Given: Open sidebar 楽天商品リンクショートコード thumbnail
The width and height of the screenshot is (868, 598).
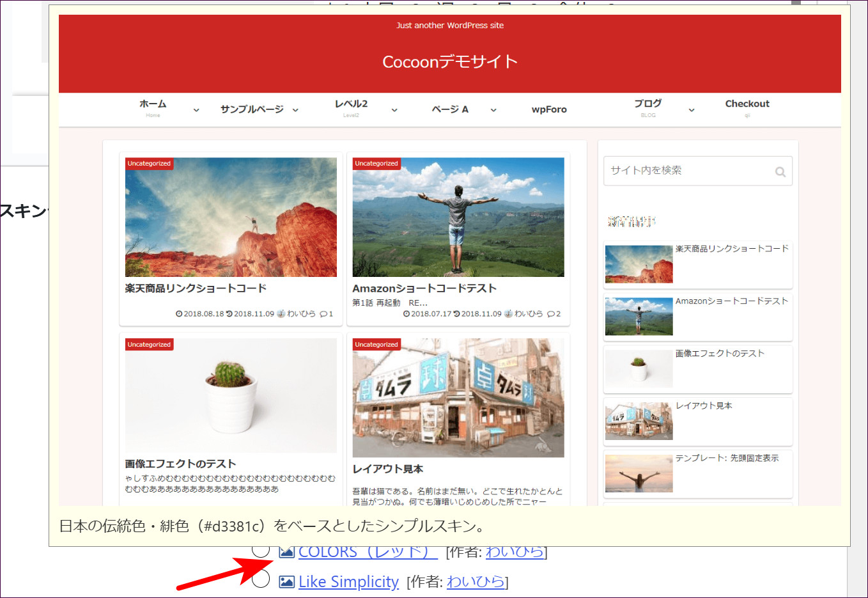Looking at the screenshot, I should click(x=639, y=264).
